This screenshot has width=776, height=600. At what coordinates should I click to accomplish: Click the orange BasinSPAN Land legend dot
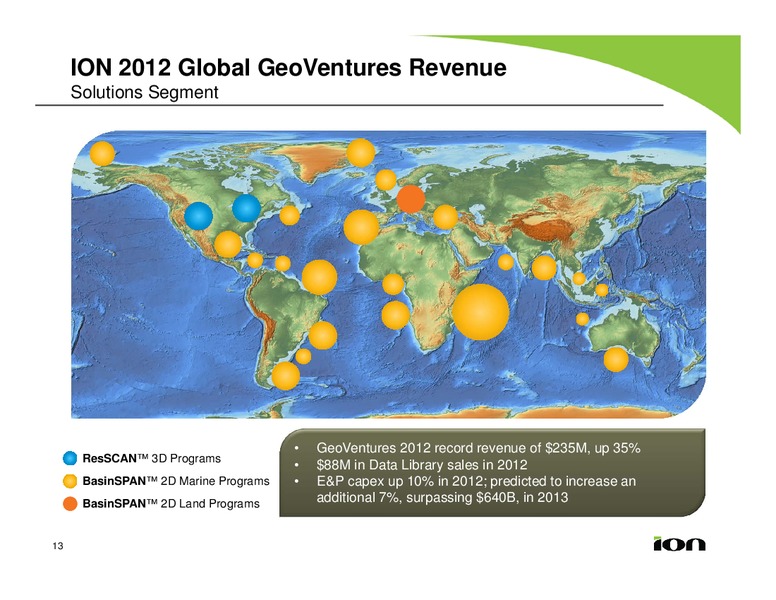click(x=70, y=503)
